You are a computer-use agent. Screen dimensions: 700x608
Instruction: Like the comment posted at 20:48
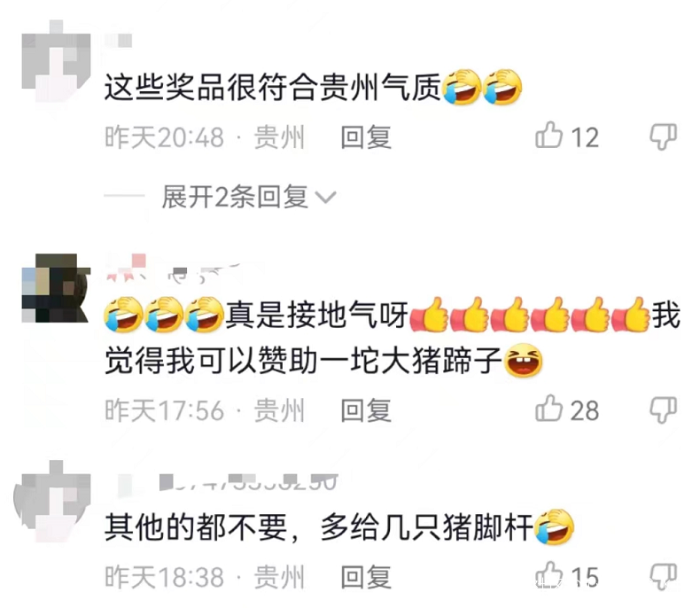coord(548,136)
